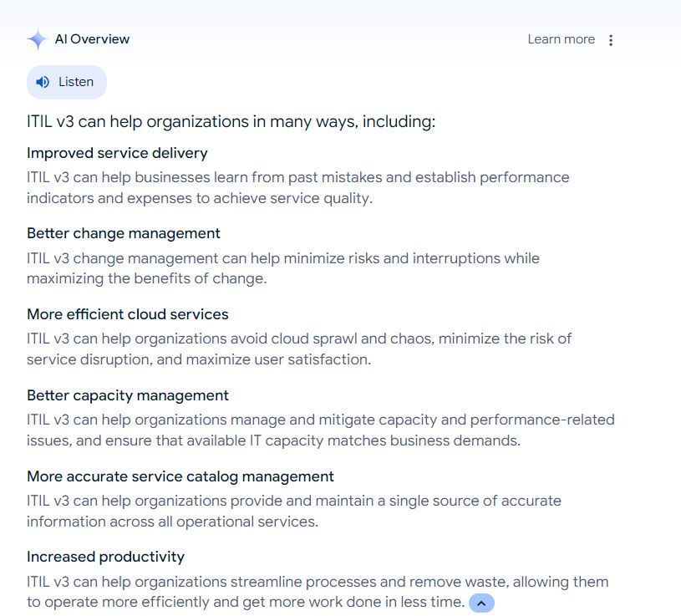Collapse the AI Overview with the chevron
The height and width of the screenshot is (616, 681).
[481, 603]
